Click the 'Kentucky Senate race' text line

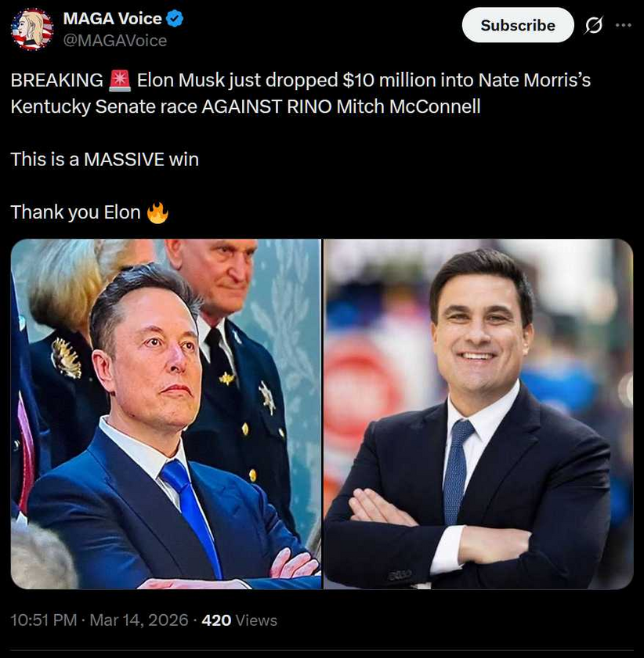point(103,107)
